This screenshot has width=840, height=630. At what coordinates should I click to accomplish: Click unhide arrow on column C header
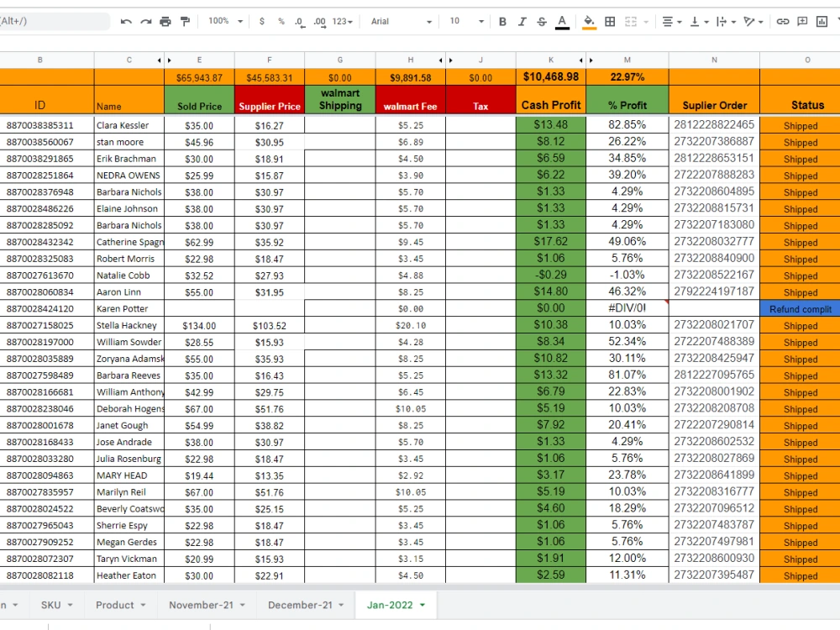pos(159,60)
